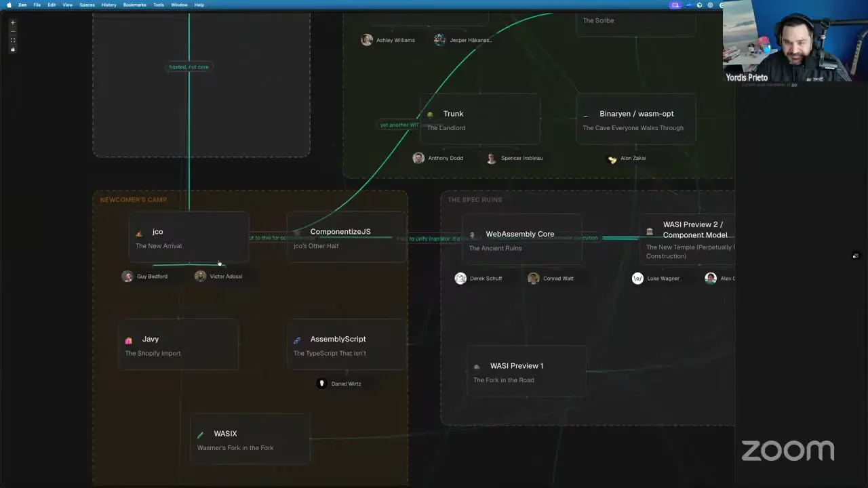Click the 'THE SPEC RUINS' group label

(475, 200)
